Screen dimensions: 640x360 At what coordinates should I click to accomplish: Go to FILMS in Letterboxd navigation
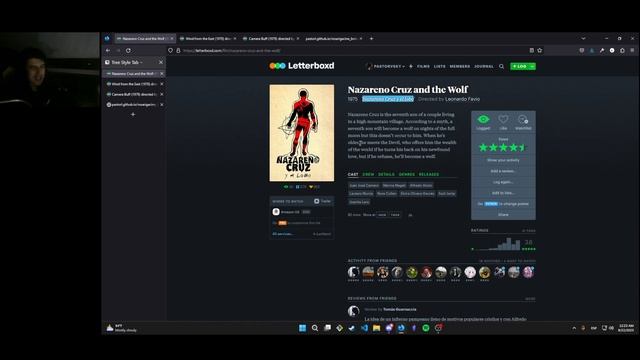click(x=423, y=66)
